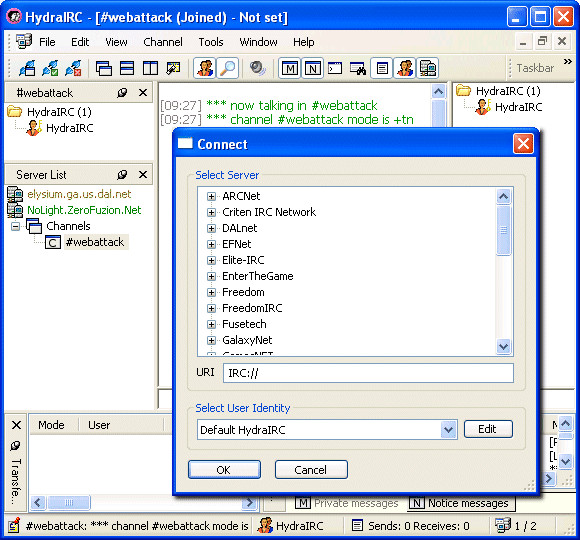Select NoLight.ZeroFuzion.Net server
This screenshot has height=540, width=580.
tap(84, 210)
